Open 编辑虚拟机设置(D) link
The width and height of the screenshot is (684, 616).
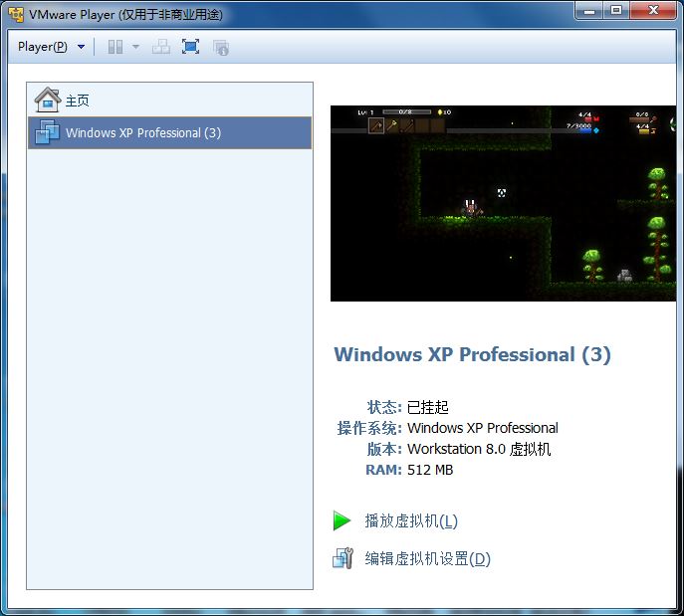coord(427,558)
